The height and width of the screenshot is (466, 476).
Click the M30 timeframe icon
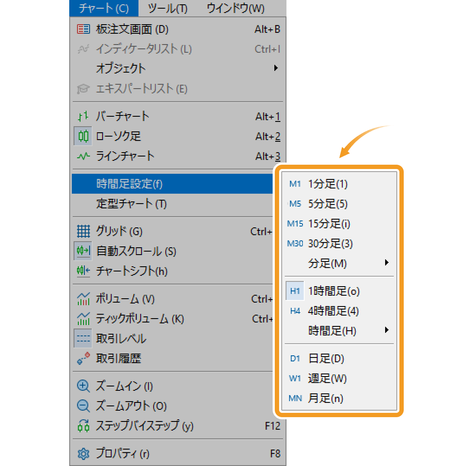click(295, 243)
